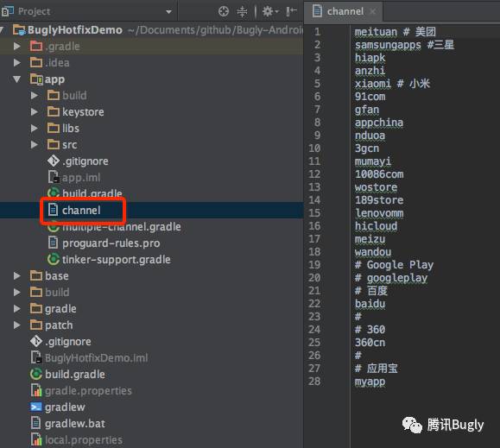Expand the src folder

click(x=35, y=145)
